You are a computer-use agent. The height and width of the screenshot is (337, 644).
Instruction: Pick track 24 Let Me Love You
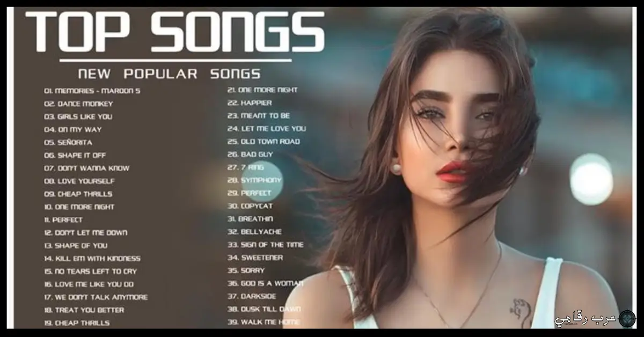point(267,128)
